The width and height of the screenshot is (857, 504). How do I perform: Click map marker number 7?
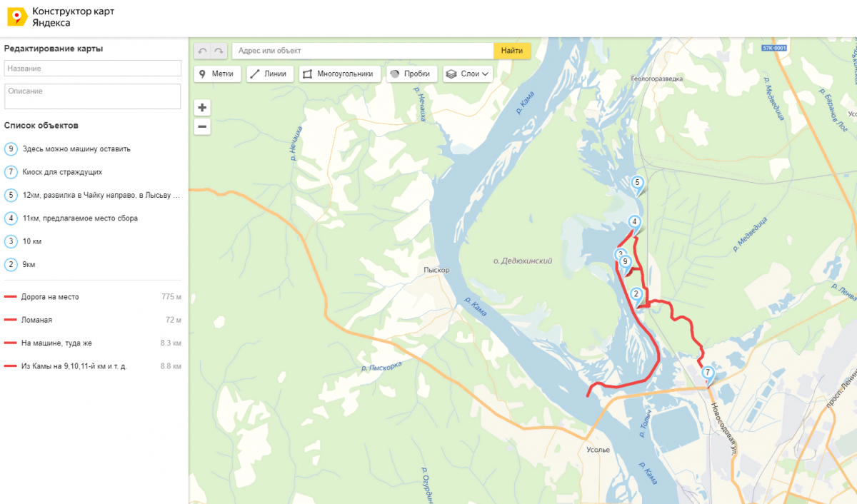click(708, 373)
